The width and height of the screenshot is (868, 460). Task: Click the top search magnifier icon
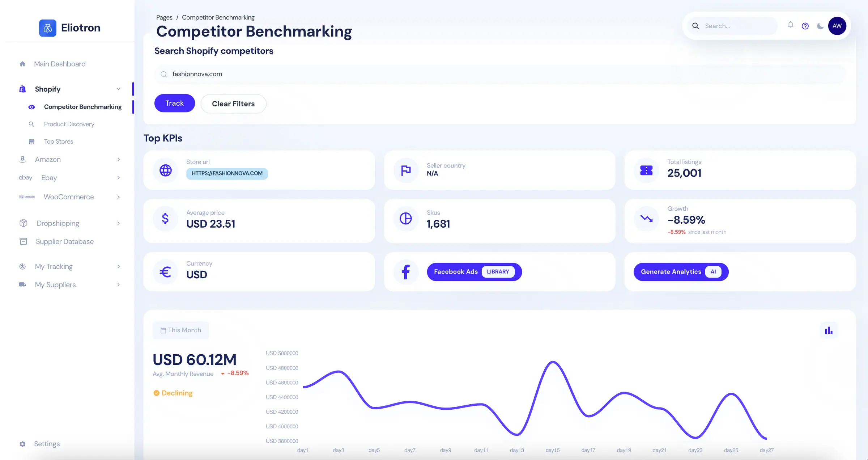click(x=695, y=26)
